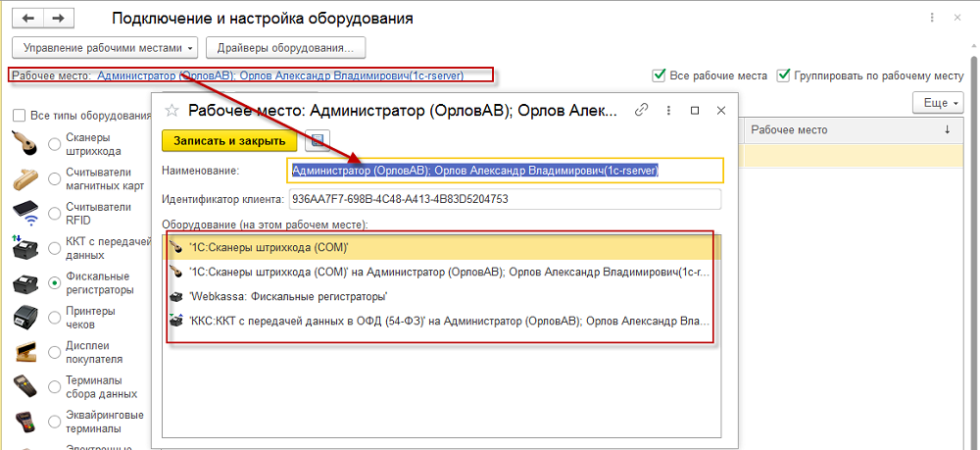Viewport: 980px width, 450px height.
Task: Select 'Webkassa: Фискальные регистраторы' row
Action: [x=442, y=296]
